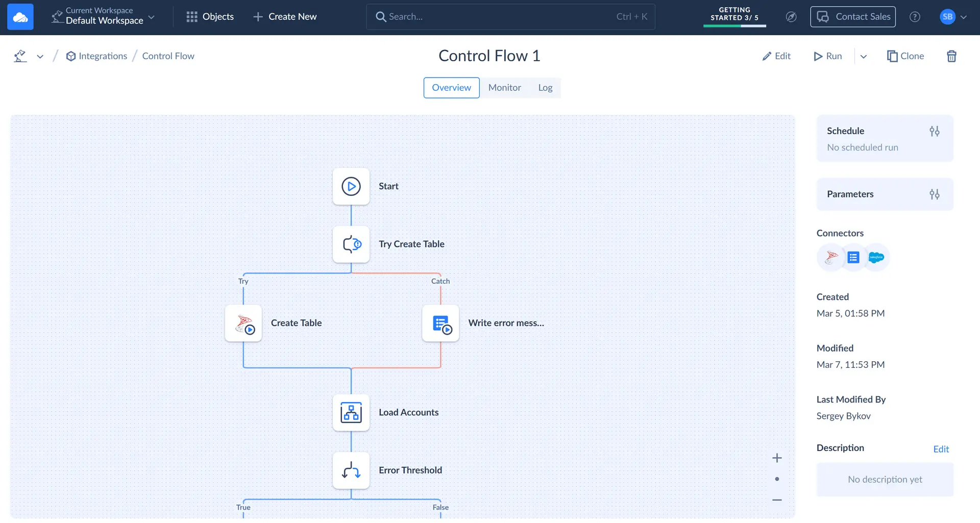Viewport: 980px width, 523px height.
Task: Click the 'No description yet' box
Action: 885,480
